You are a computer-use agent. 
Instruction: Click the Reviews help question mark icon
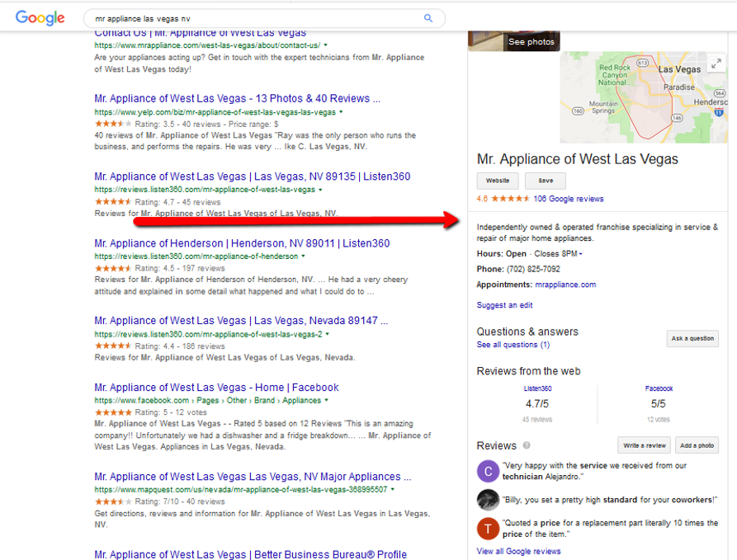527,445
